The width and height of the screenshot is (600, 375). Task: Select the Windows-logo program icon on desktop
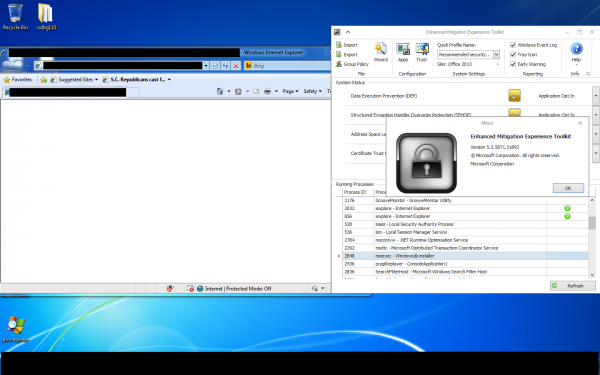tap(16, 329)
